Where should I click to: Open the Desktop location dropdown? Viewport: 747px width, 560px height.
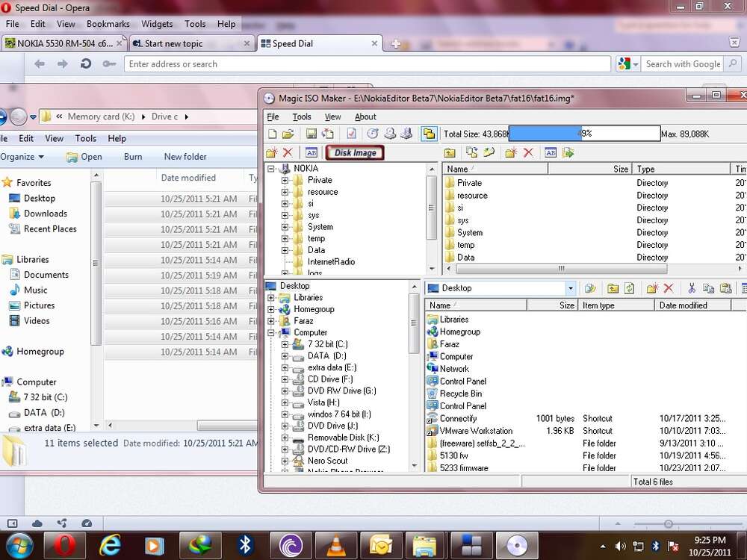570,288
